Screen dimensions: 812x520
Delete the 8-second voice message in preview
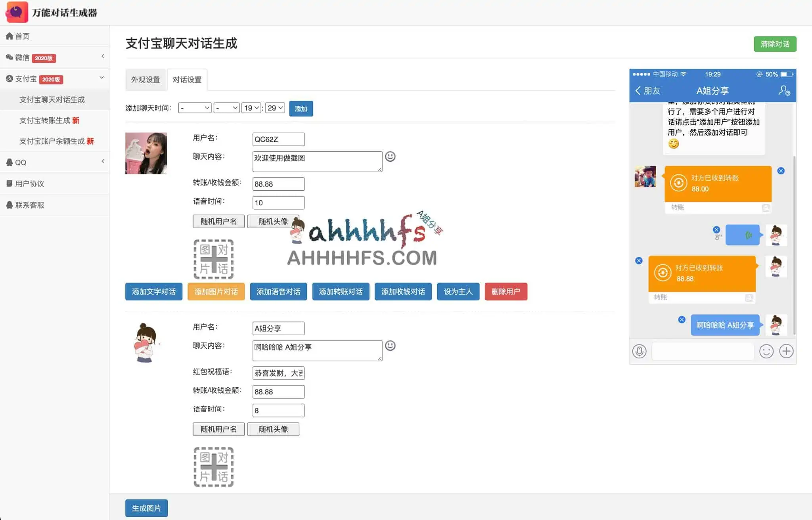point(716,229)
